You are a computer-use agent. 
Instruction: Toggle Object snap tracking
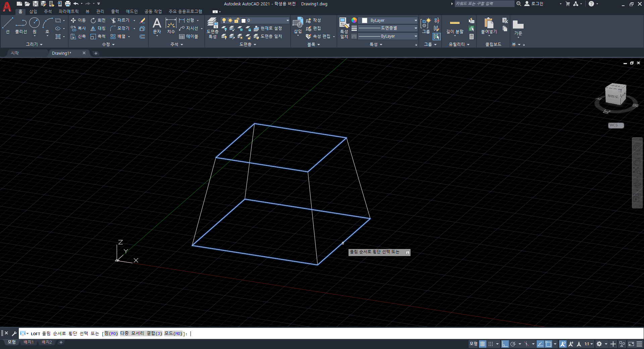pyautogui.click(x=540, y=344)
